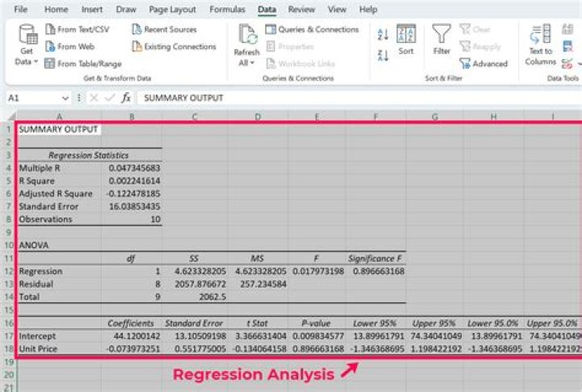Open Existing Connections
The image size is (582, 392).
(x=173, y=47)
